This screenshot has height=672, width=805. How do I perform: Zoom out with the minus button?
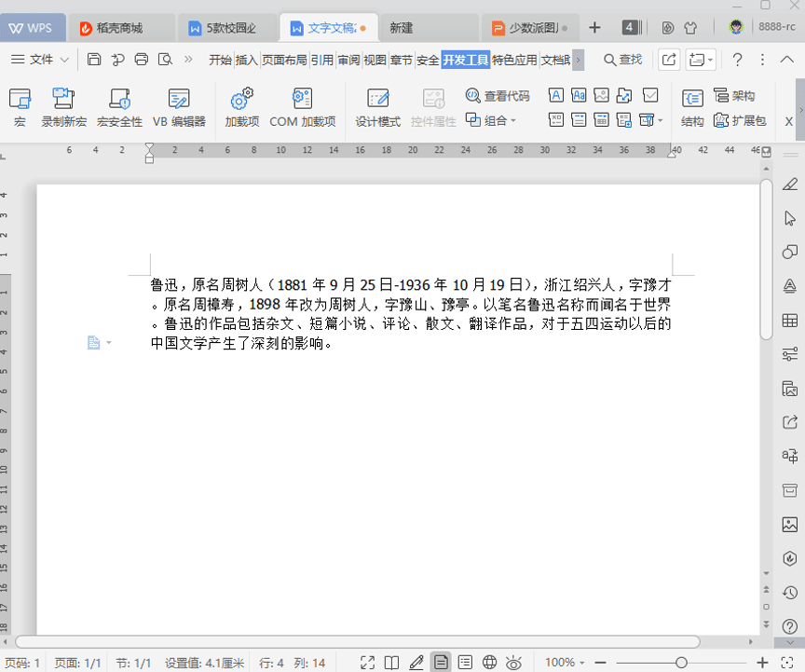coord(601,663)
